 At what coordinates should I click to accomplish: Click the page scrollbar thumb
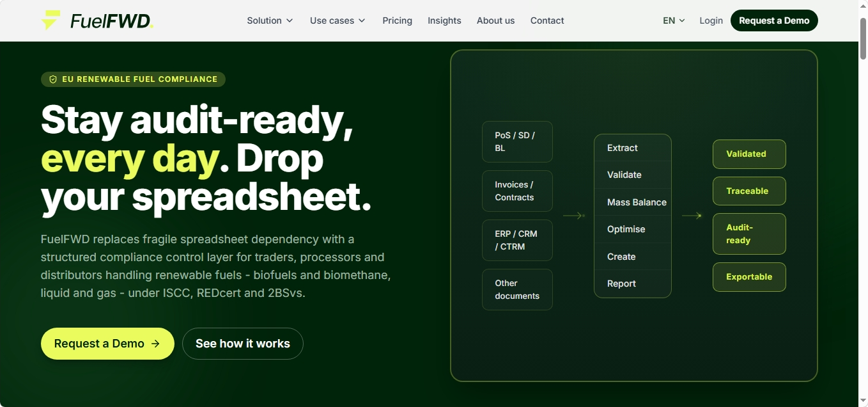coord(863,38)
